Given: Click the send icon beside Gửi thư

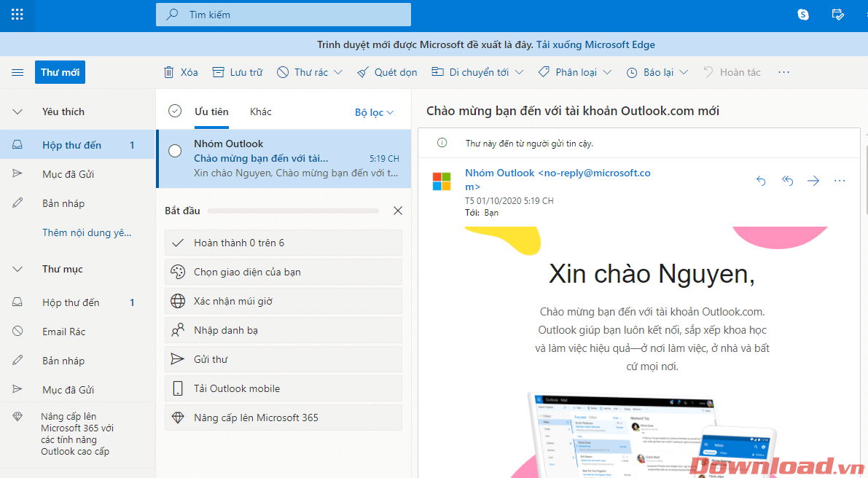Looking at the screenshot, I should pos(178,360).
